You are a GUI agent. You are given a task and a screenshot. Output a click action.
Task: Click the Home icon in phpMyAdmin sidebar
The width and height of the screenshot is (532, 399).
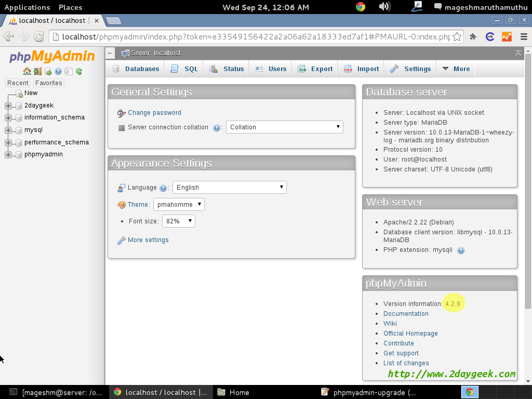pyautogui.click(x=26, y=72)
